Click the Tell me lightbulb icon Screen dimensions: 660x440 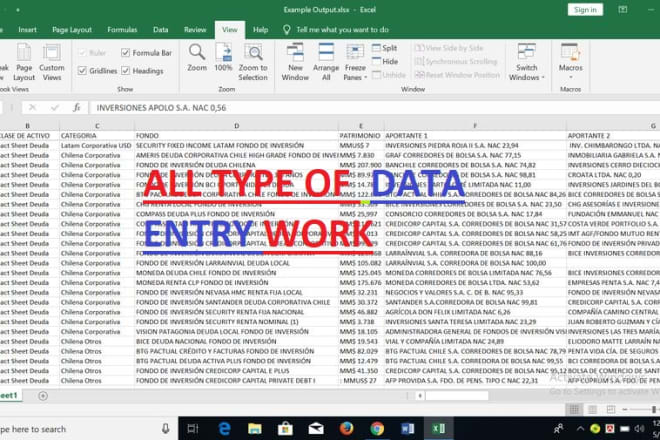tap(287, 29)
